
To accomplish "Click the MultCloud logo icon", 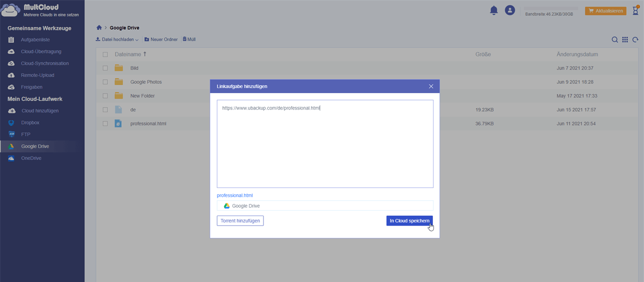I will (x=11, y=10).
